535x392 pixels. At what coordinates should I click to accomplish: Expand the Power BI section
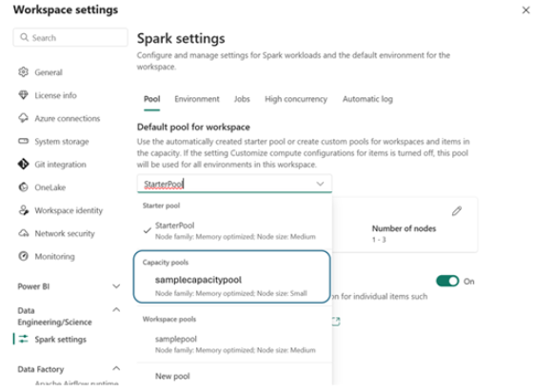coord(116,286)
